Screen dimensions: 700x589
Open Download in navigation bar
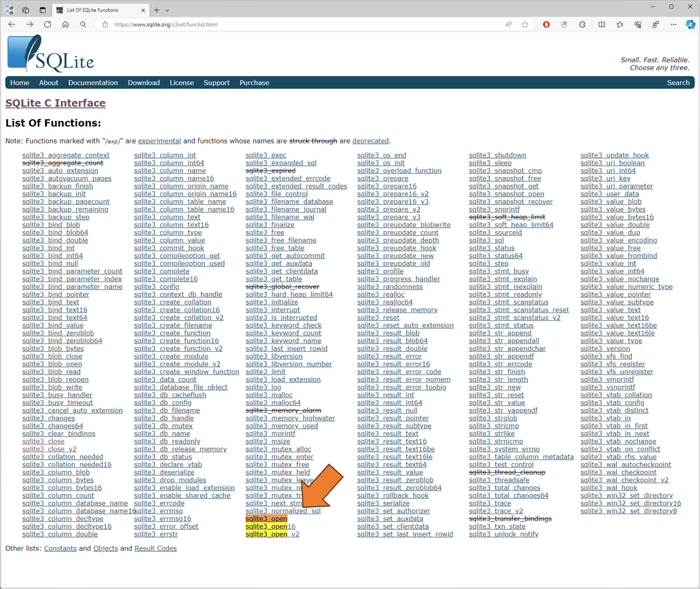pos(144,83)
